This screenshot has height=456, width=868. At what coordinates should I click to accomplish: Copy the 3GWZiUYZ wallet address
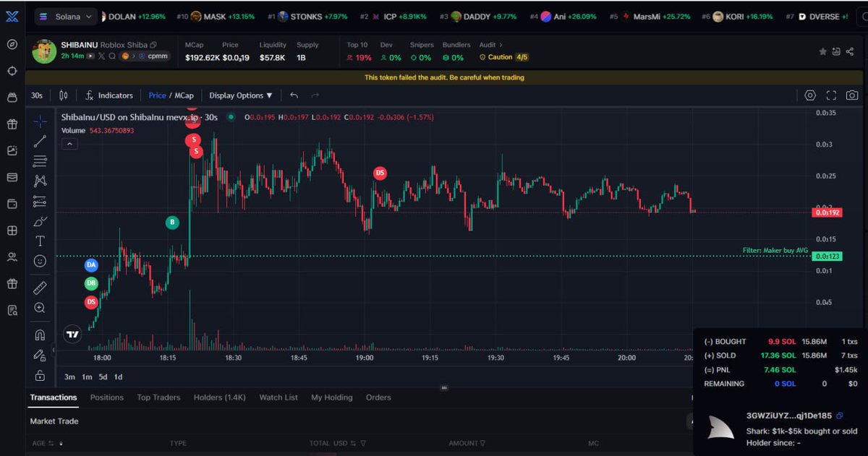(x=840, y=416)
